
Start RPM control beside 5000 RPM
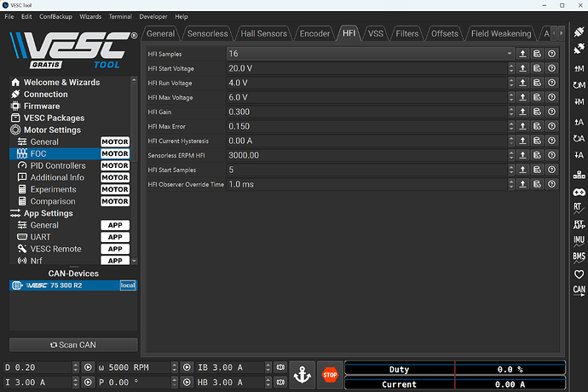[187, 368]
